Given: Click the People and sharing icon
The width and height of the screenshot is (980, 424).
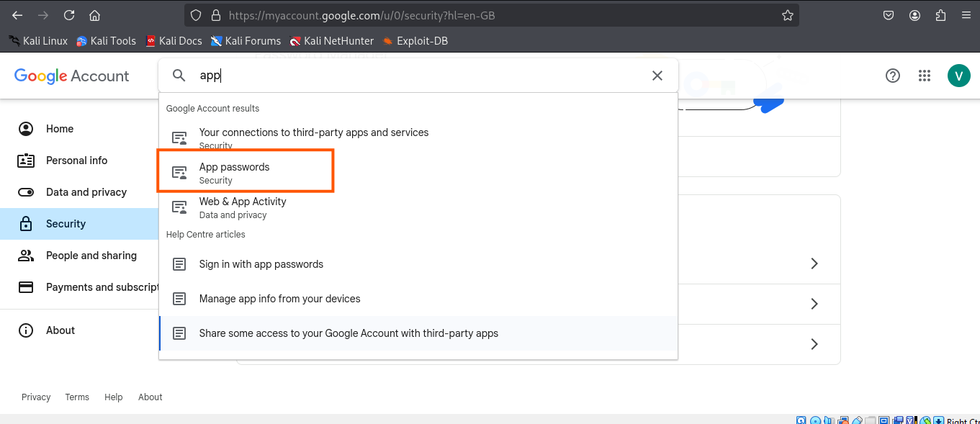Looking at the screenshot, I should [x=26, y=256].
